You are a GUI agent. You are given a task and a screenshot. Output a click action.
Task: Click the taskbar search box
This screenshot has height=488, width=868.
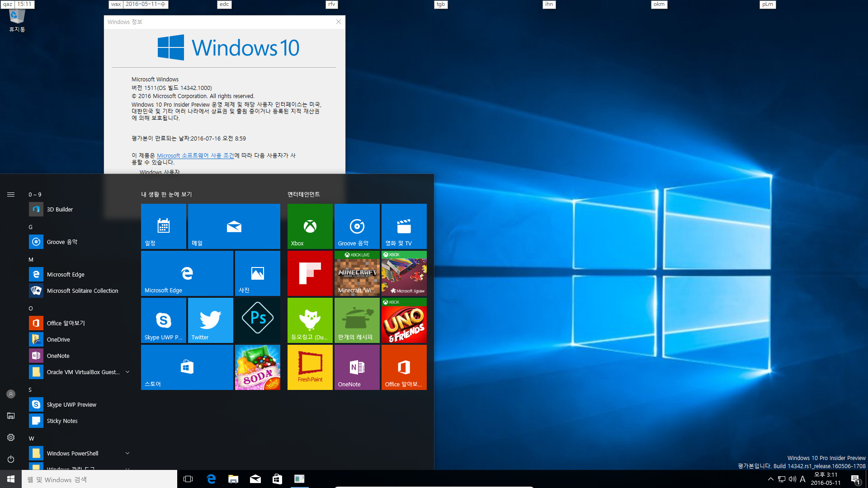tap(99, 479)
